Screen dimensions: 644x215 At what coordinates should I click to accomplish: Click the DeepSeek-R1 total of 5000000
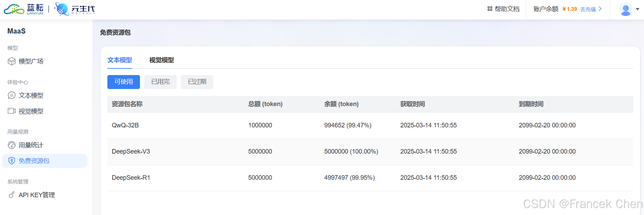point(260,178)
